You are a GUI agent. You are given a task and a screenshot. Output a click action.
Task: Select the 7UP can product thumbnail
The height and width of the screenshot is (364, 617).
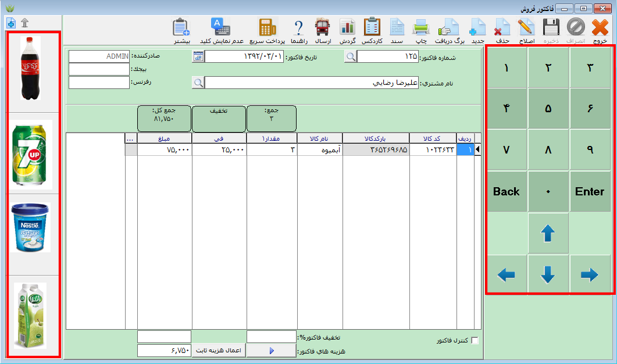pos(33,154)
